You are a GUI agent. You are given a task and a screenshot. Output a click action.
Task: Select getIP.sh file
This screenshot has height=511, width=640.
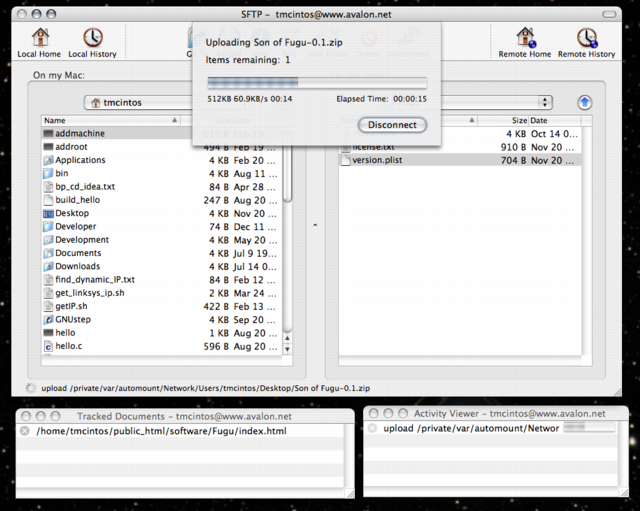click(162, 306)
